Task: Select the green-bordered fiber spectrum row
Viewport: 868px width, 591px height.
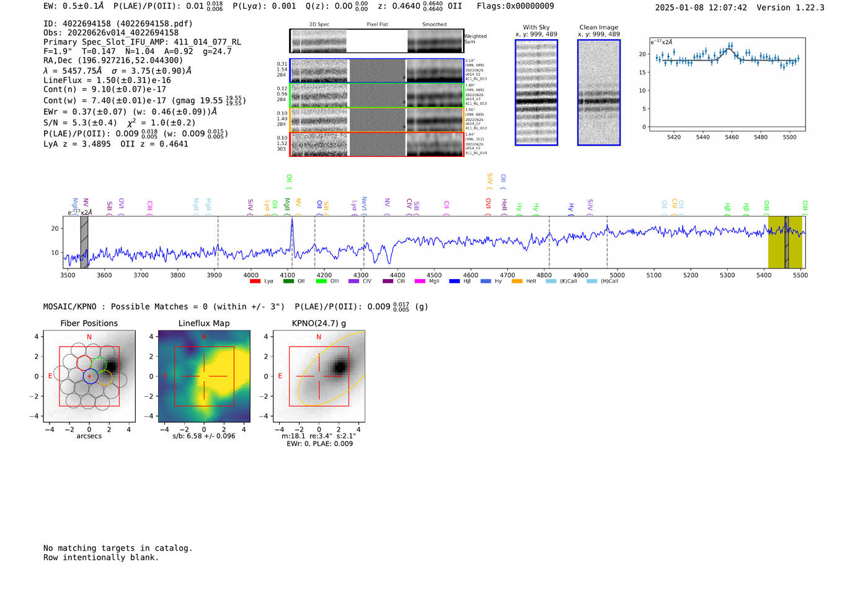Action: click(x=377, y=95)
